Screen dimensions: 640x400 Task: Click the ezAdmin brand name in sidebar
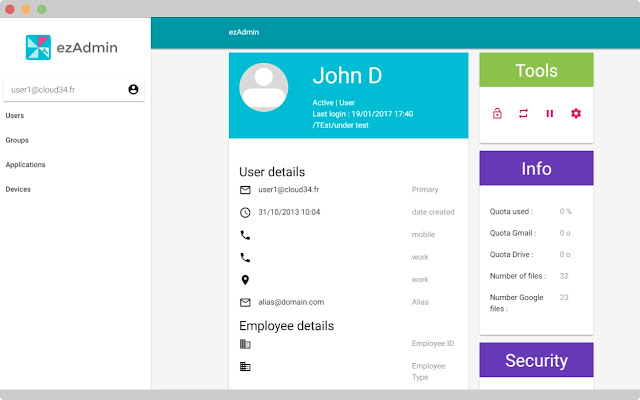pos(87,48)
